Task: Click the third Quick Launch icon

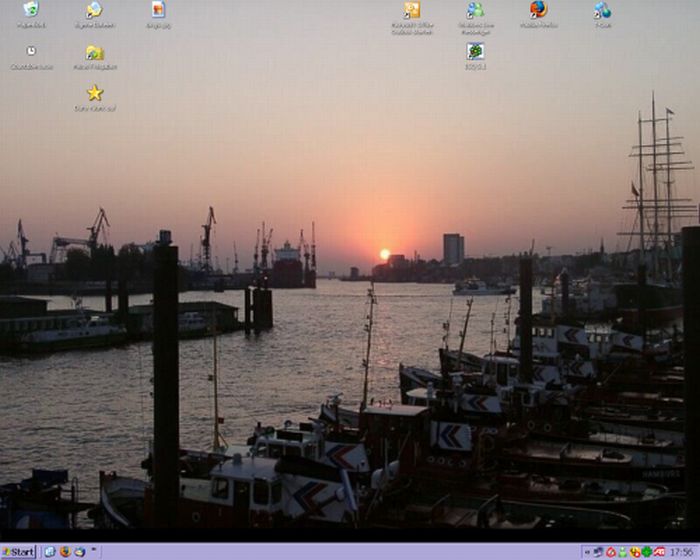Action: [79, 552]
